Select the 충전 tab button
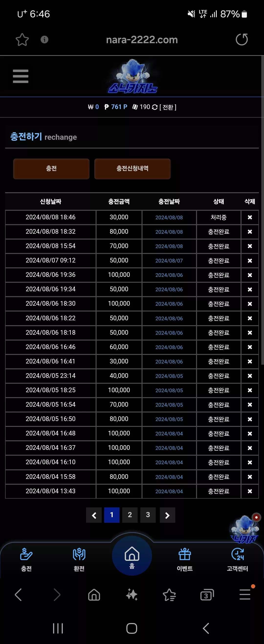The image size is (264, 644). (x=51, y=169)
